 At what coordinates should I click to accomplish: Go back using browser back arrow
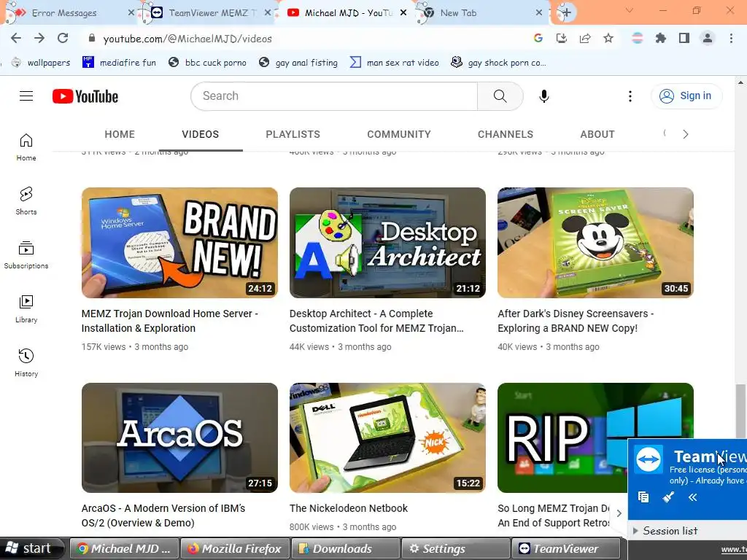(x=16, y=39)
